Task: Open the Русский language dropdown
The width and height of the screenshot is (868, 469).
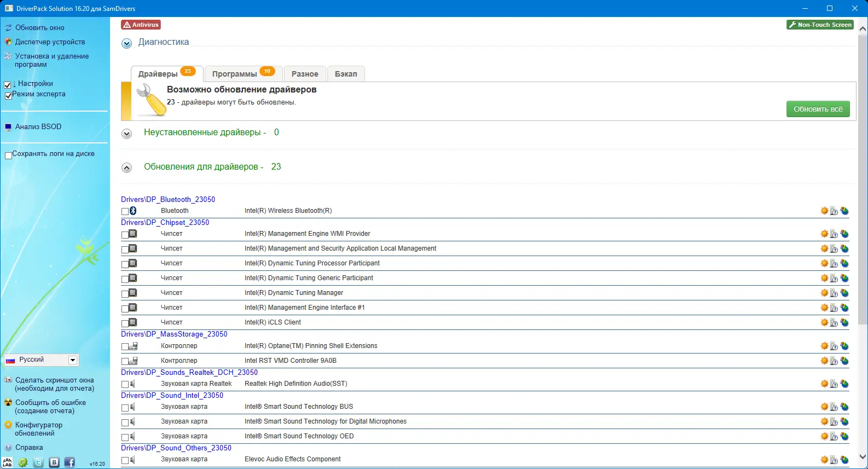Action: (x=42, y=360)
